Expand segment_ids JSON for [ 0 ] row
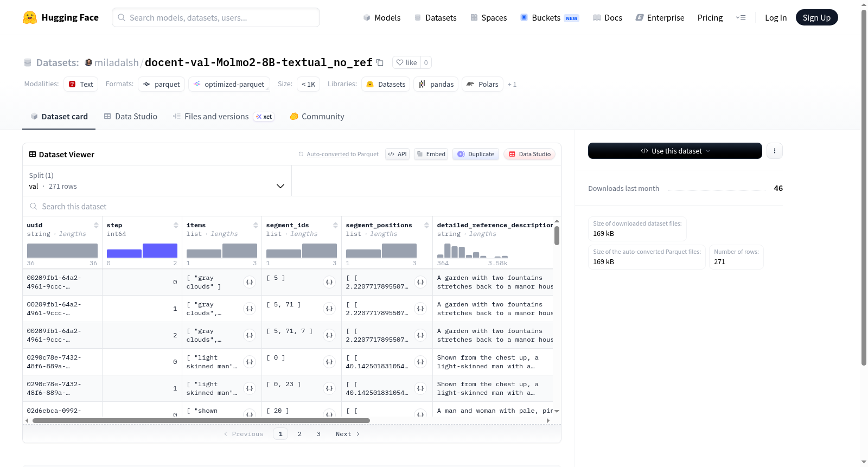Image resolution: width=868 pixels, height=467 pixels. (x=329, y=362)
